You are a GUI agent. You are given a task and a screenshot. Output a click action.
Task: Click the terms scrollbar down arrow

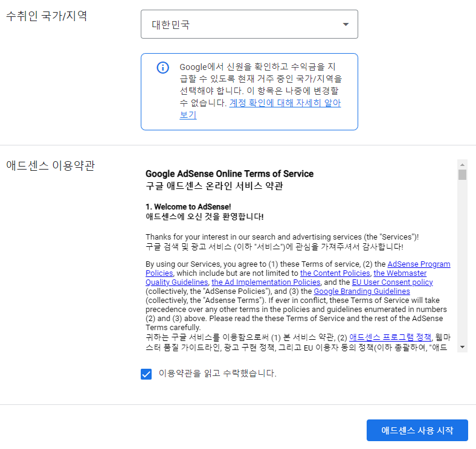point(462,347)
